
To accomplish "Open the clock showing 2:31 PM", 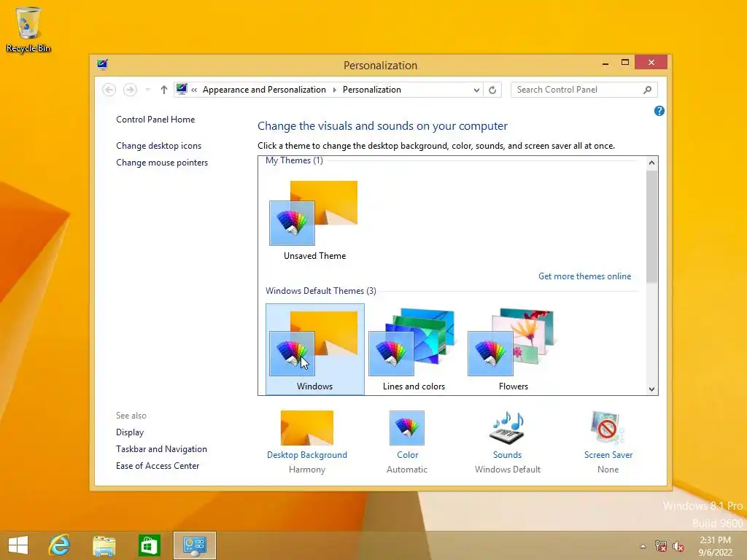I will (715, 546).
